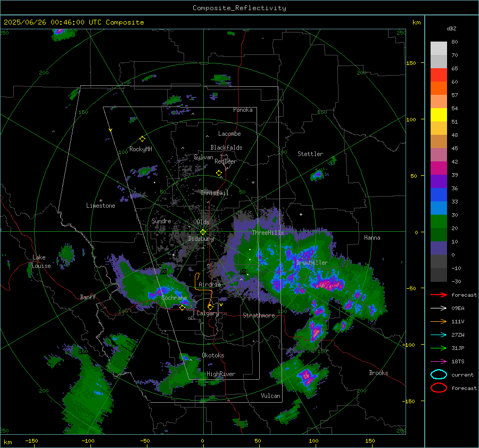479x448 pixels.
Task: Click the cyan 27ZW arrow icon
Action: pos(439,335)
